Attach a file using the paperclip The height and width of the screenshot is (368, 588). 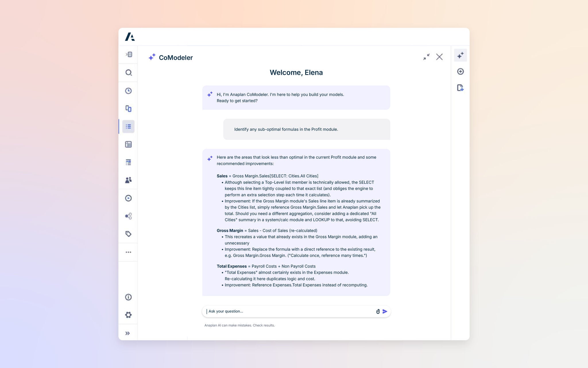click(x=378, y=311)
